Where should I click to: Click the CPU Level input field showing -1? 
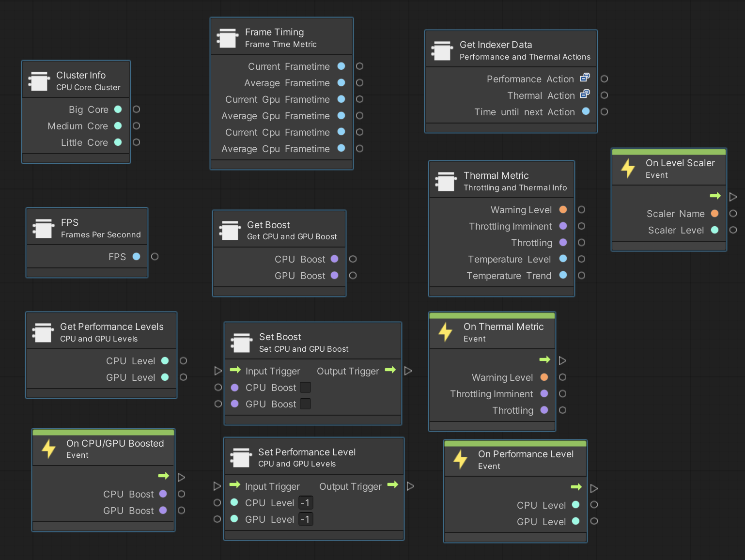pos(306,502)
